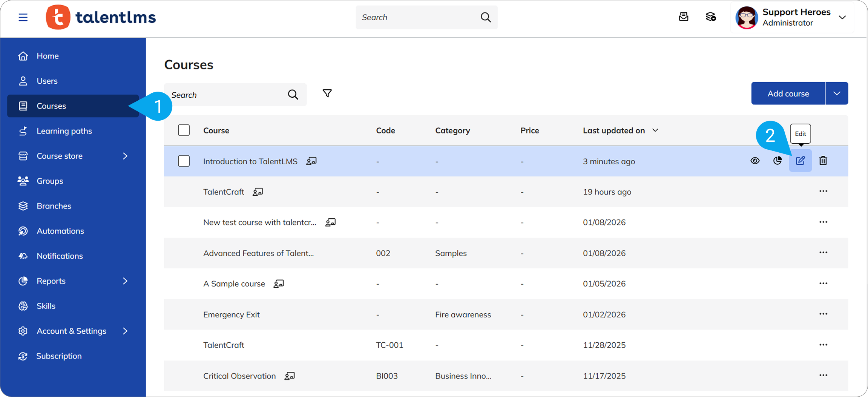Viewport: 868px width, 397px height.
Task: Click the trash delete icon in highlighted row
Action: [x=823, y=161]
